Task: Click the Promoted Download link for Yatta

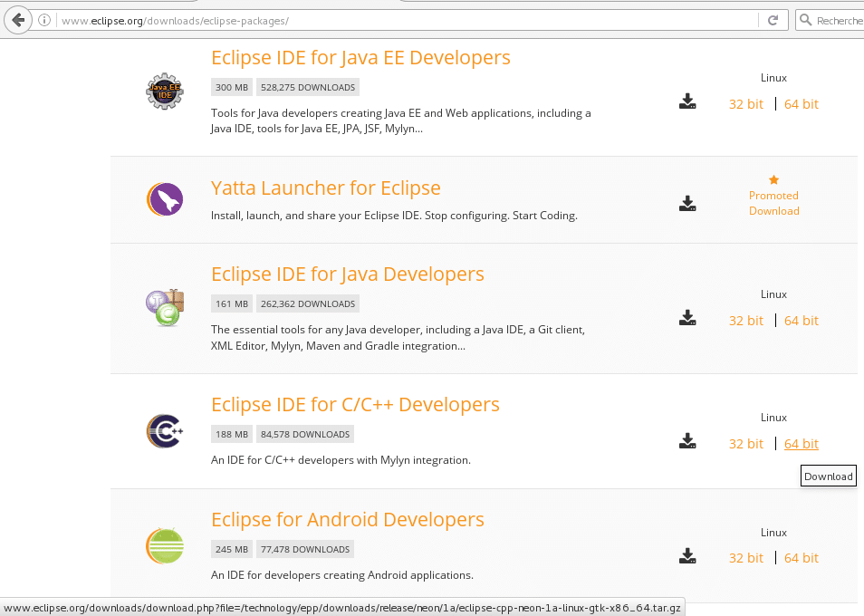Action: 773,203
